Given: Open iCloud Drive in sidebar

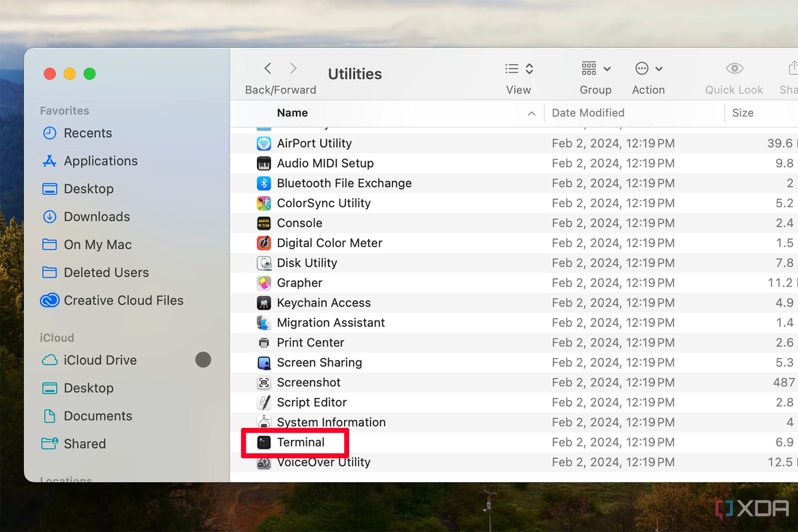Looking at the screenshot, I should tap(89, 360).
